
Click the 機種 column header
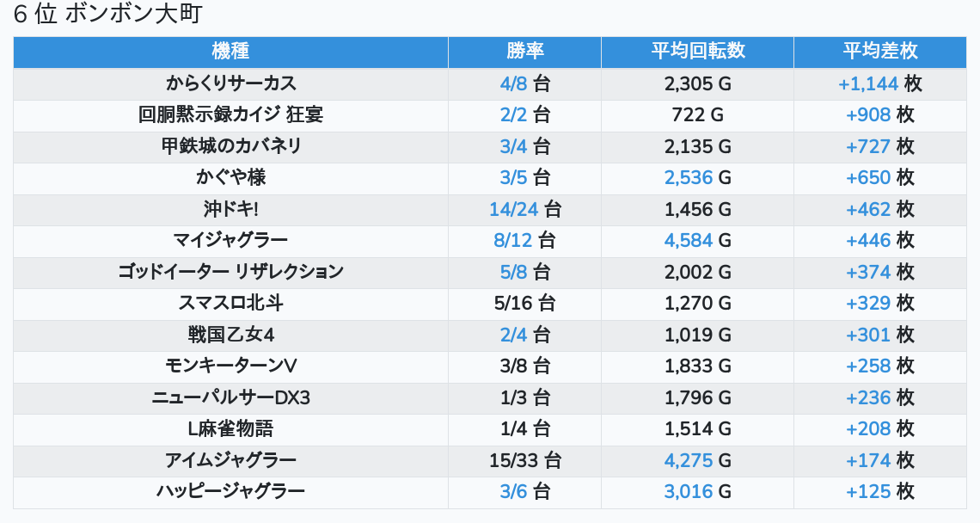[x=230, y=52]
